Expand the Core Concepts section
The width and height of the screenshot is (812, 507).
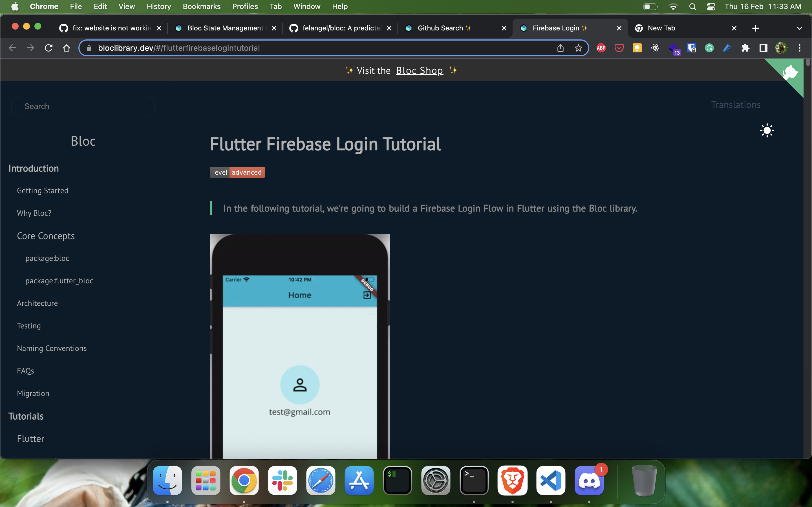46,236
